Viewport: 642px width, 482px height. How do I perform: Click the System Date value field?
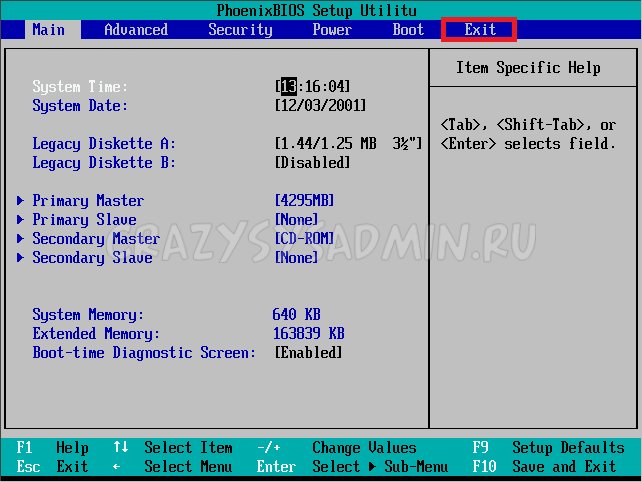click(320, 106)
